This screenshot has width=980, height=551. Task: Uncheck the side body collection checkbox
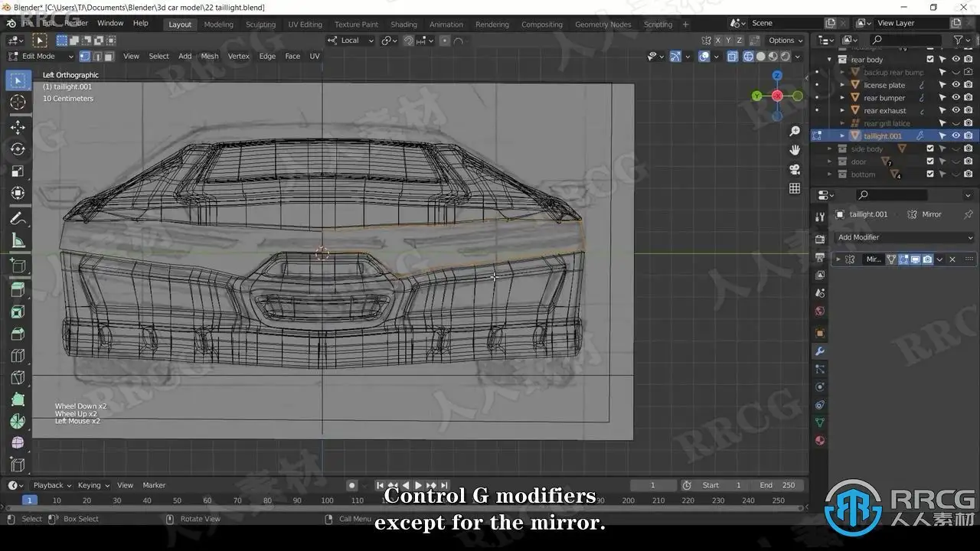pos(930,148)
